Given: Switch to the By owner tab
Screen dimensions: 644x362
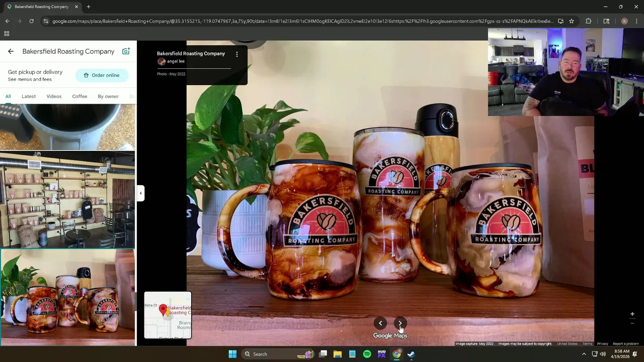Looking at the screenshot, I should pyautogui.click(x=108, y=97).
